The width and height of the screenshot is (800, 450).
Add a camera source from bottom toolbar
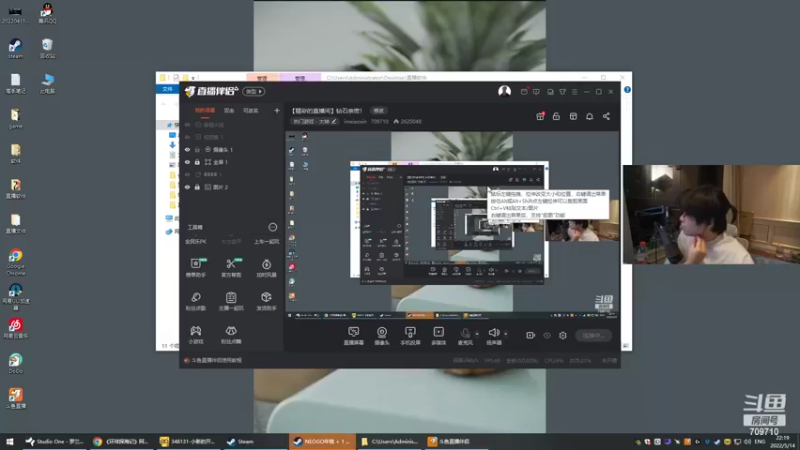(x=382, y=336)
